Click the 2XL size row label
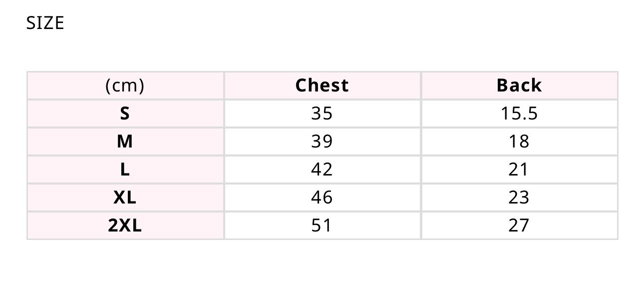Image resolution: width=644 pixels, height=290 pixels. (125, 225)
